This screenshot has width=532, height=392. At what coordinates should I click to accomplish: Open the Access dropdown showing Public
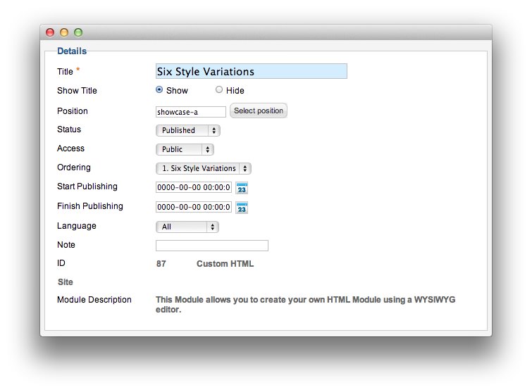coord(185,149)
